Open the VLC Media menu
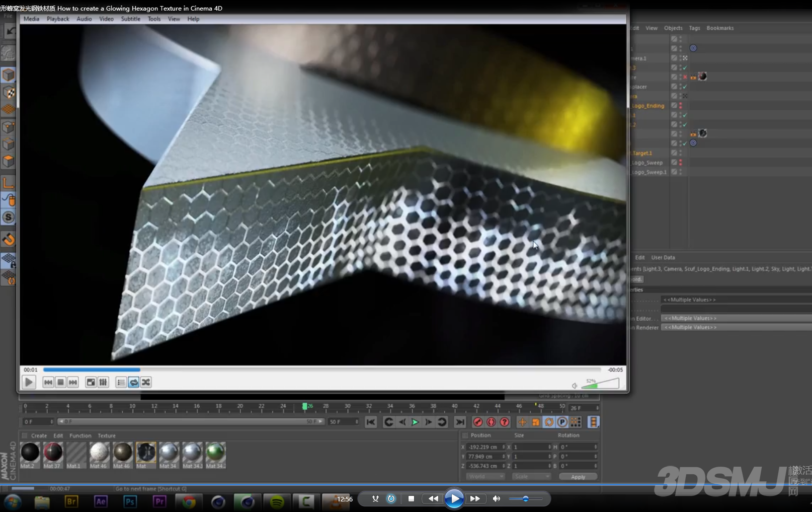812x512 pixels. click(x=31, y=19)
